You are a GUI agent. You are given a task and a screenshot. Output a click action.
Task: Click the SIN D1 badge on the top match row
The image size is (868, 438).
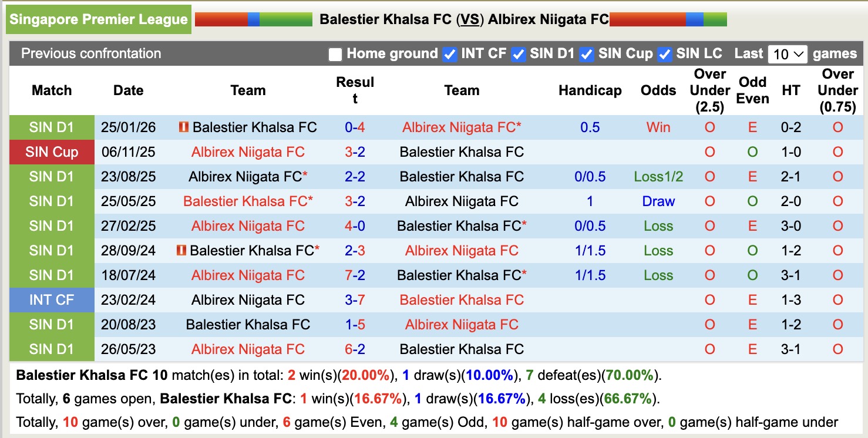pyautogui.click(x=52, y=127)
